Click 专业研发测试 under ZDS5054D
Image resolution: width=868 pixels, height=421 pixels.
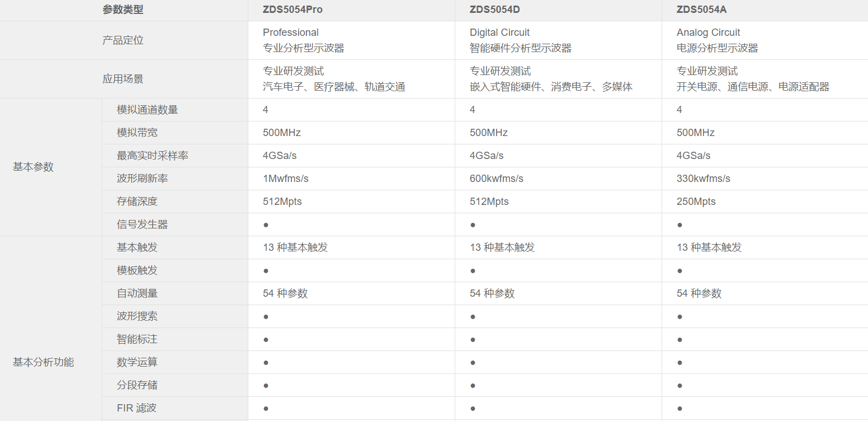pyautogui.click(x=501, y=71)
